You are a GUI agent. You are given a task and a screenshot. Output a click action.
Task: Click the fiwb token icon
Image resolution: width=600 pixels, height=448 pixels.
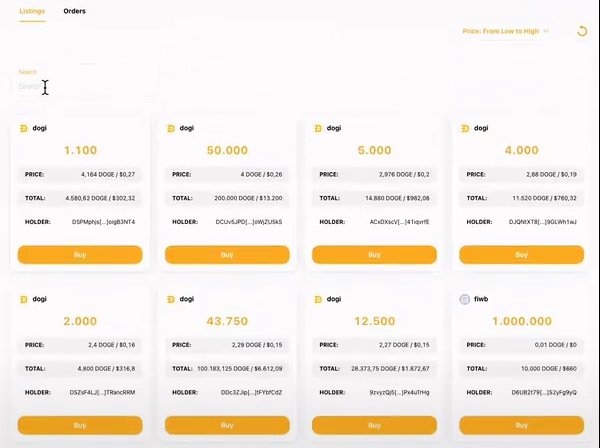click(465, 299)
